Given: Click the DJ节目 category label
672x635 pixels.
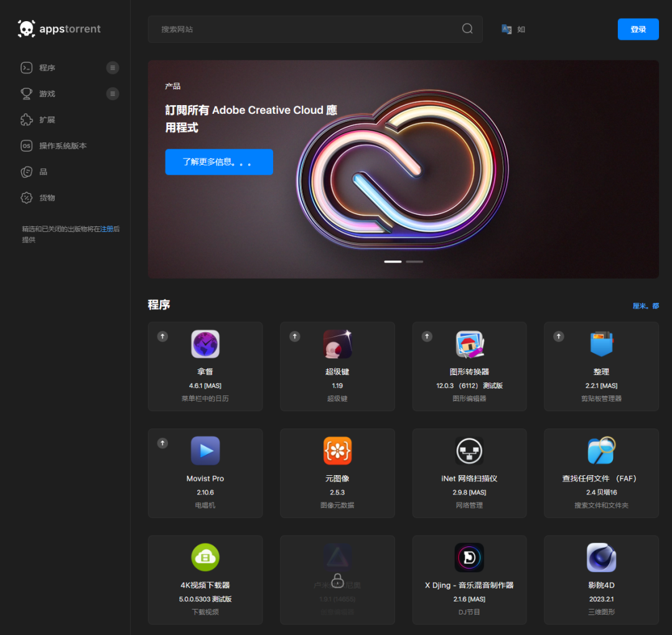Looking at the screenshot, I should [x=469, y=612].
